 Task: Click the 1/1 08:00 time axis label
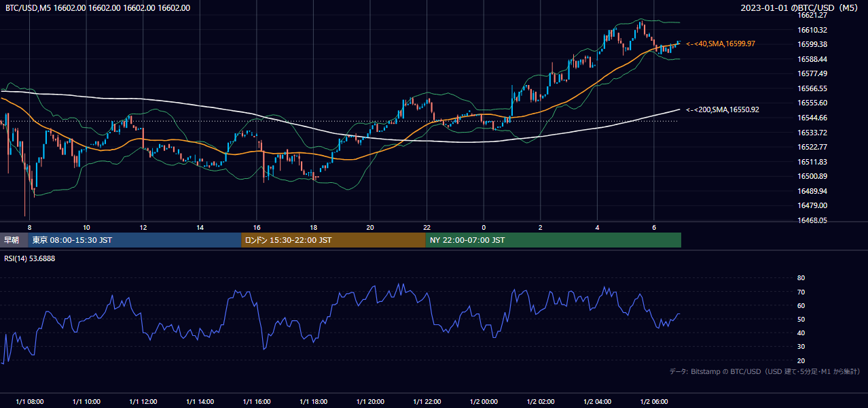[x=29, y=402]
